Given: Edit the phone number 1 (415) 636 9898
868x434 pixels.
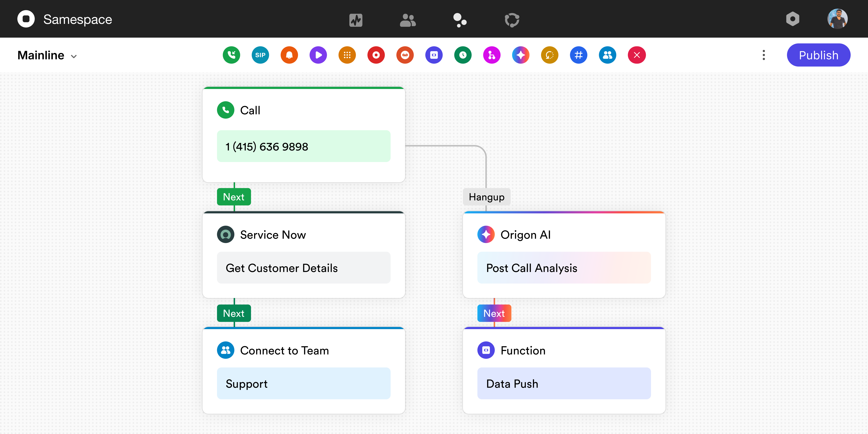Looking at the screenshot, I should (303, 146).
